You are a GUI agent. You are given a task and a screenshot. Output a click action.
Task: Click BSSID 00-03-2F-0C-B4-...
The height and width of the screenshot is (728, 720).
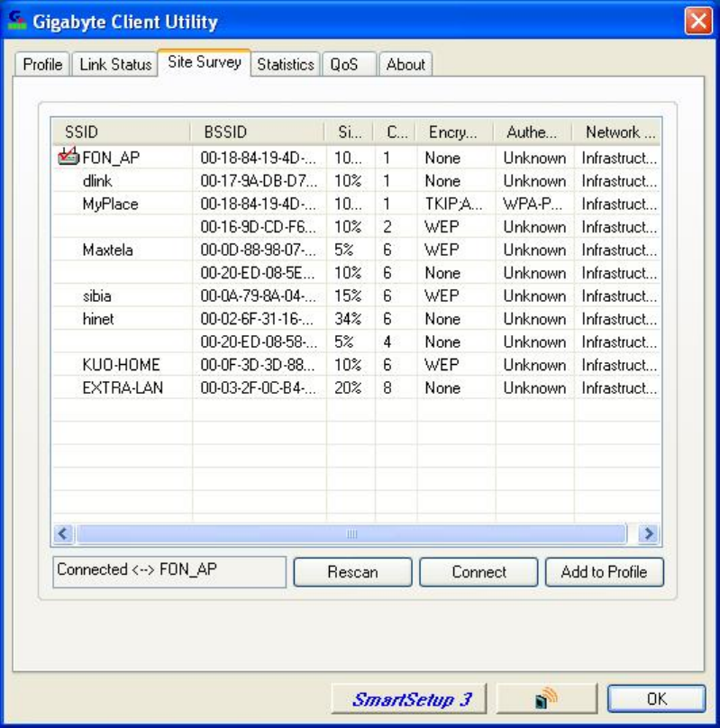pyautogui.click(x=258, y=387)
